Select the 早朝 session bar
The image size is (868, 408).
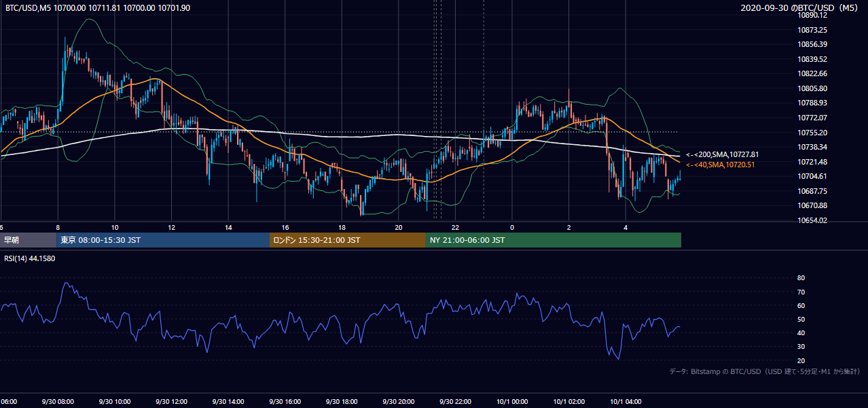coord(29,240)
